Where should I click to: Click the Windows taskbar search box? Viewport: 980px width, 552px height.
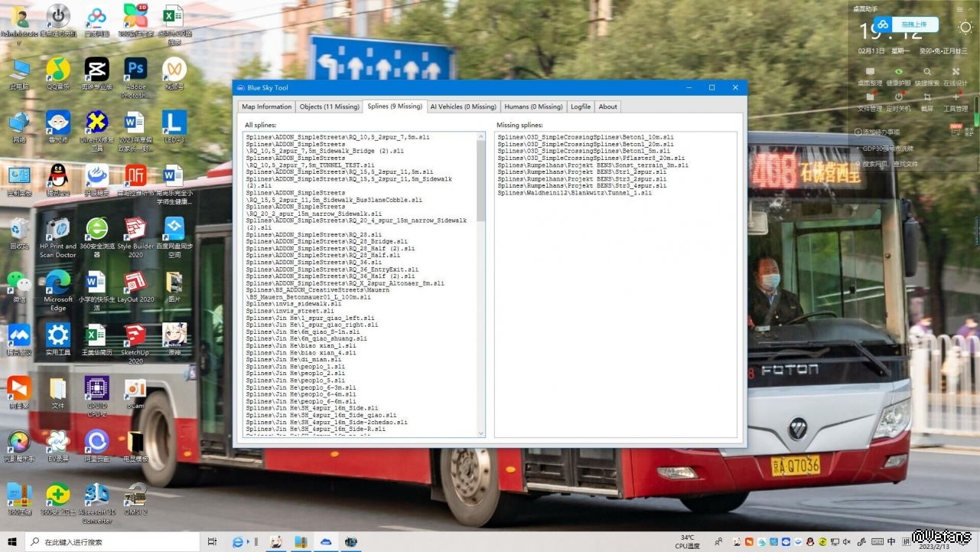[115, 542]
